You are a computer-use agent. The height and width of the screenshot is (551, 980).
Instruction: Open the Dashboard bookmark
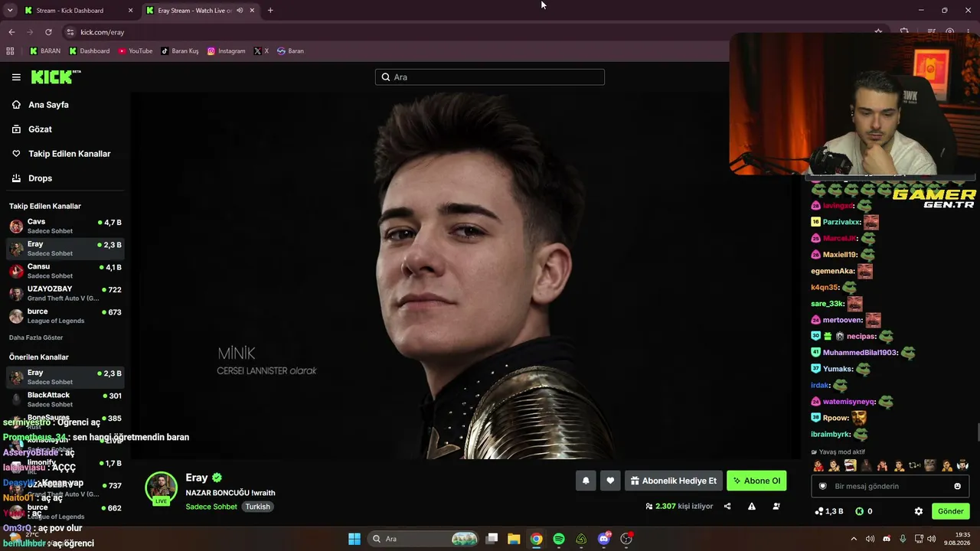point(90,51)
